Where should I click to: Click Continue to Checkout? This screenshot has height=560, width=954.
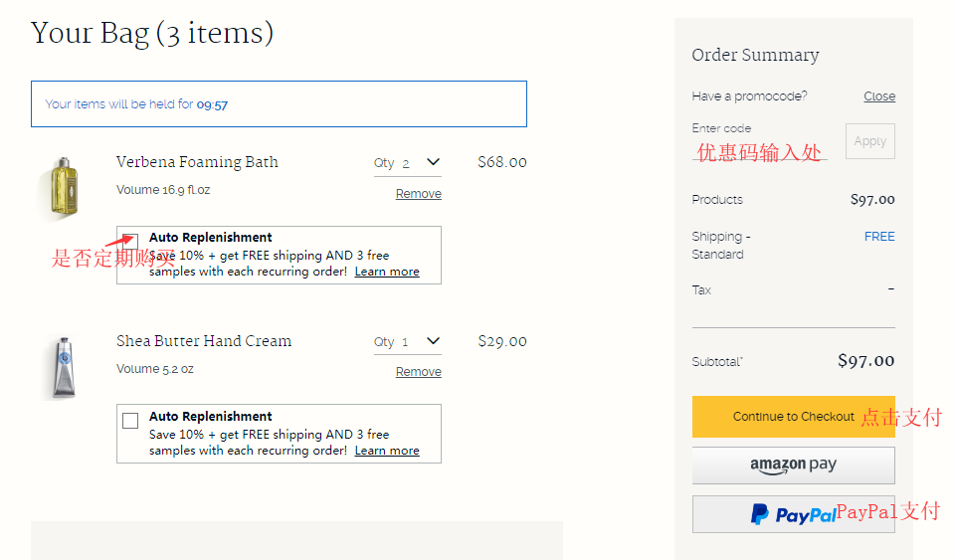793,417
